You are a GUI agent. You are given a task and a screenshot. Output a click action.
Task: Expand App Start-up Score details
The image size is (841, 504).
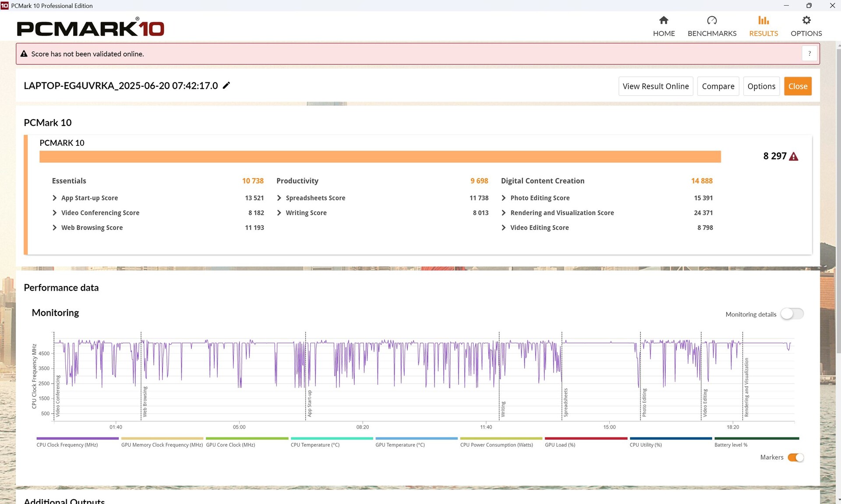pyautogui.click(x=55, y=198)
